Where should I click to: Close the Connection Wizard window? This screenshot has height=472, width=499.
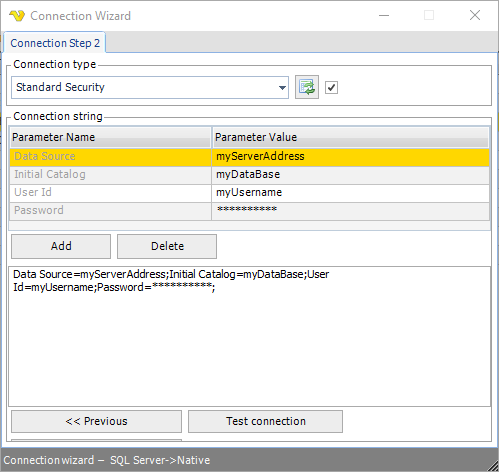click(x=475, y=15)
